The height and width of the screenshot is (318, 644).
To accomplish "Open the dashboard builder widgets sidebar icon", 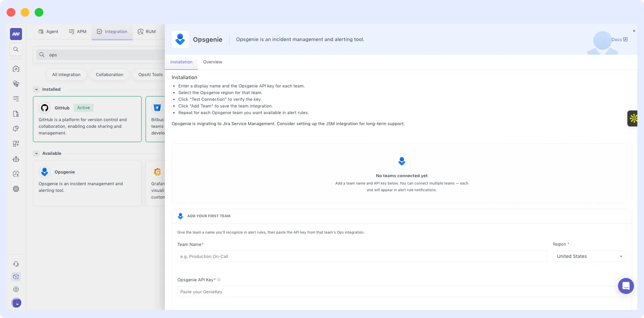I will click(x=16, y=144).
